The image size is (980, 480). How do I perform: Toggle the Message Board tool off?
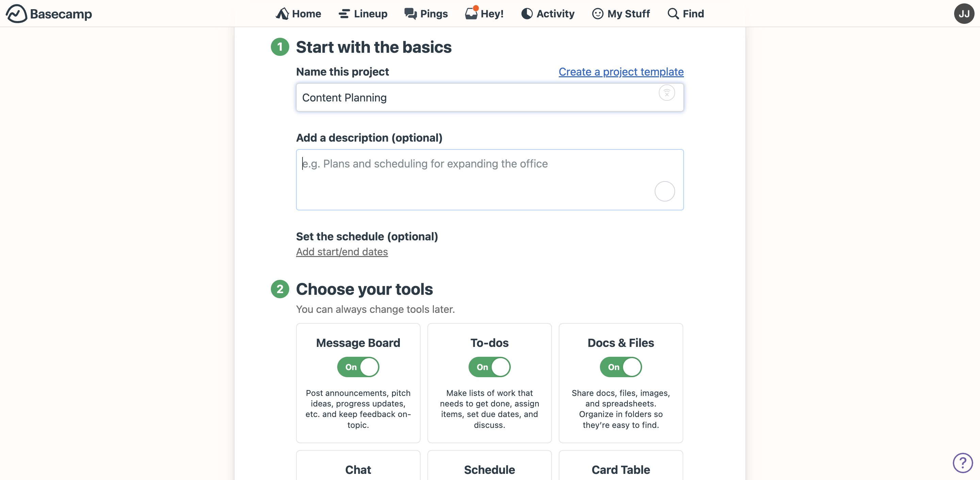click(358, 367)
